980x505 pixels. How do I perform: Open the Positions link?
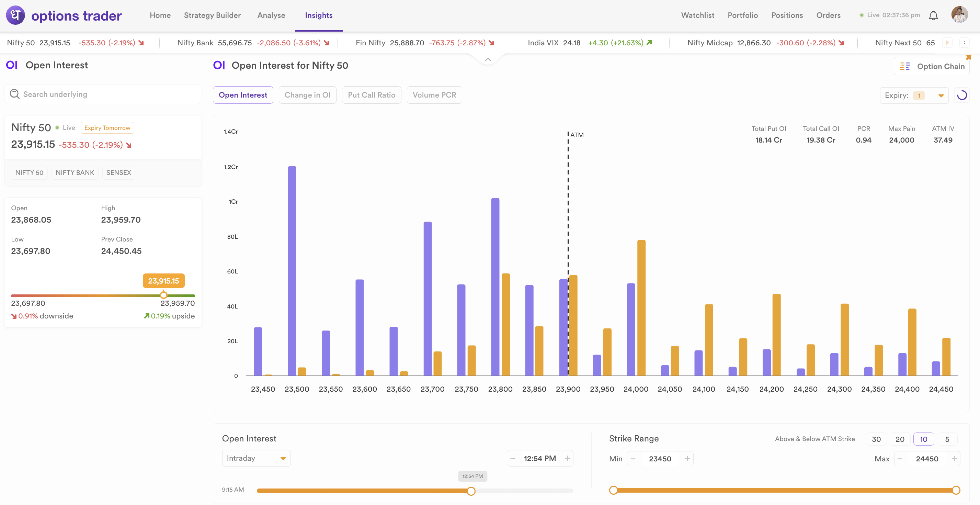787,15
